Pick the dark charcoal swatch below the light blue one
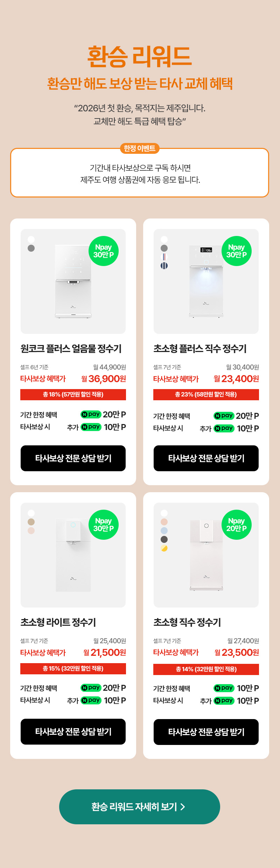This screenshot has height=868, width=280. 164,539
